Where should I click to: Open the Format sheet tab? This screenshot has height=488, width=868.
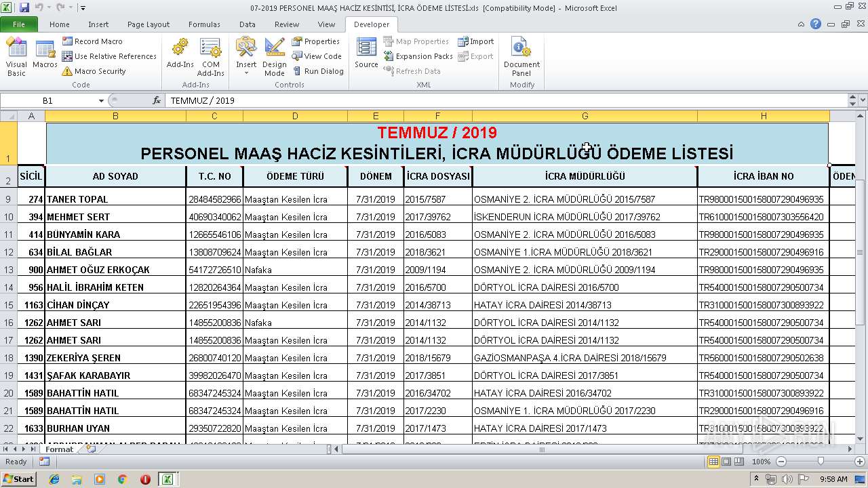(60, 449)
